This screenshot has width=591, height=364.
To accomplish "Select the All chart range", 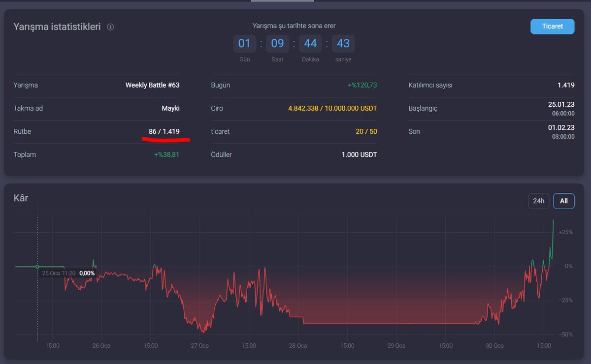I will [564, 201].
